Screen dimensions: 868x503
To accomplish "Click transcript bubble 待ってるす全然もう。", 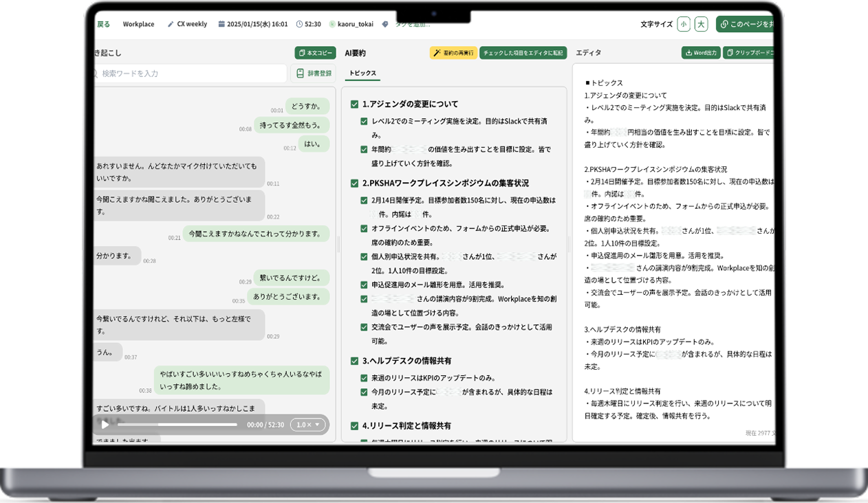I will click(292, 125).
